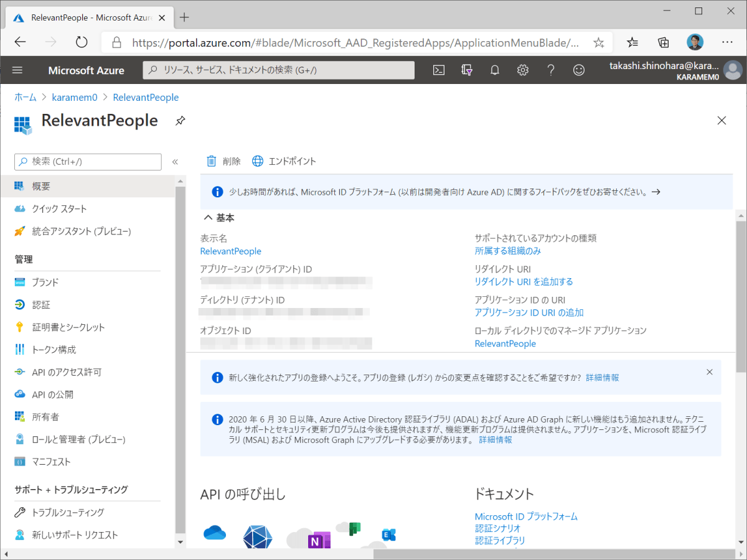Viewport: 747px width, 560px height.
Task: Click the main content vertical scrollbar
Action: (741, 296)
